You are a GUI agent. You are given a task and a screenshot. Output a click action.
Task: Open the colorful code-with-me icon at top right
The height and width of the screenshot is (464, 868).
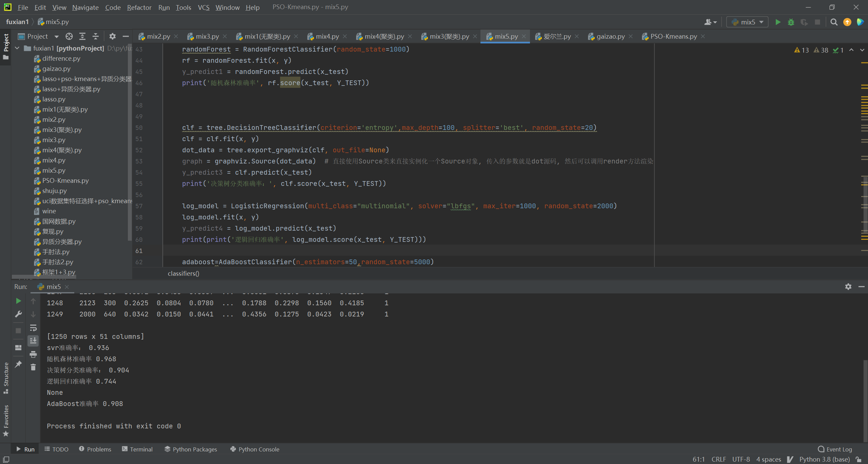click(860, 22)
